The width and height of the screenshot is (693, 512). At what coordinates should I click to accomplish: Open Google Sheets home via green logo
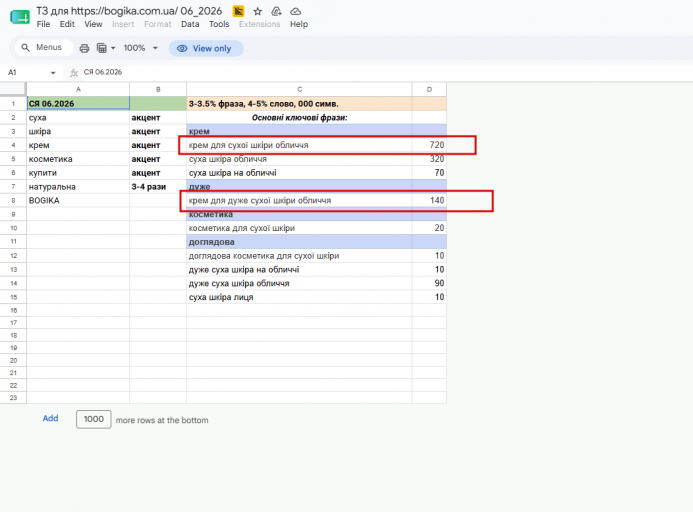[x=20, y=17]
